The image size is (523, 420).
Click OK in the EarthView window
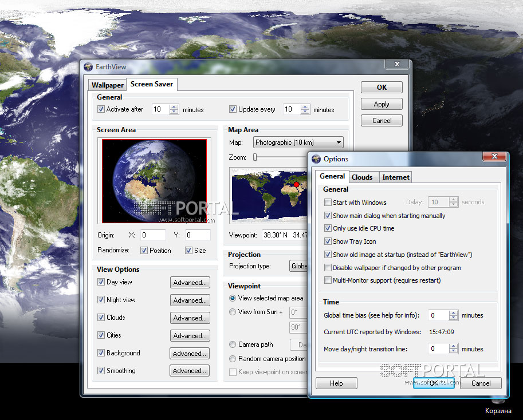(x=382, y=88)
